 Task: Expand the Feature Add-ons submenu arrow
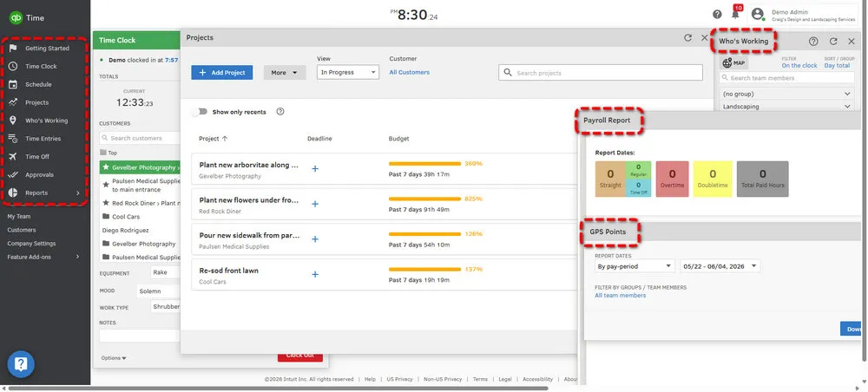tap(77, 257)
